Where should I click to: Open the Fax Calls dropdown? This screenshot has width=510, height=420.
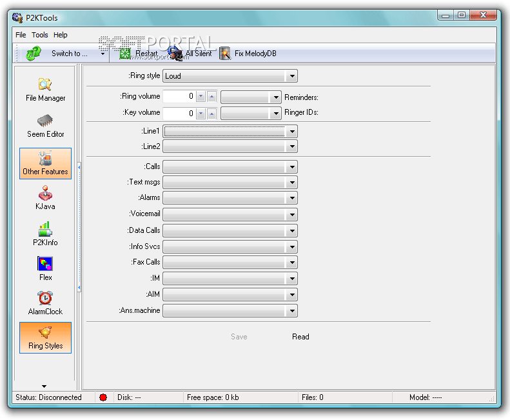tap(230, 262)
